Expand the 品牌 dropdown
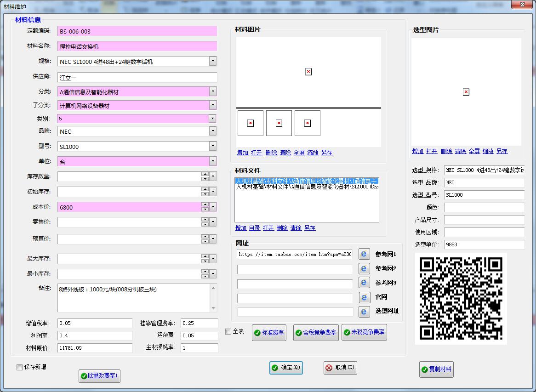The width and height of the screenshot is (536, 392). (213, 131)
